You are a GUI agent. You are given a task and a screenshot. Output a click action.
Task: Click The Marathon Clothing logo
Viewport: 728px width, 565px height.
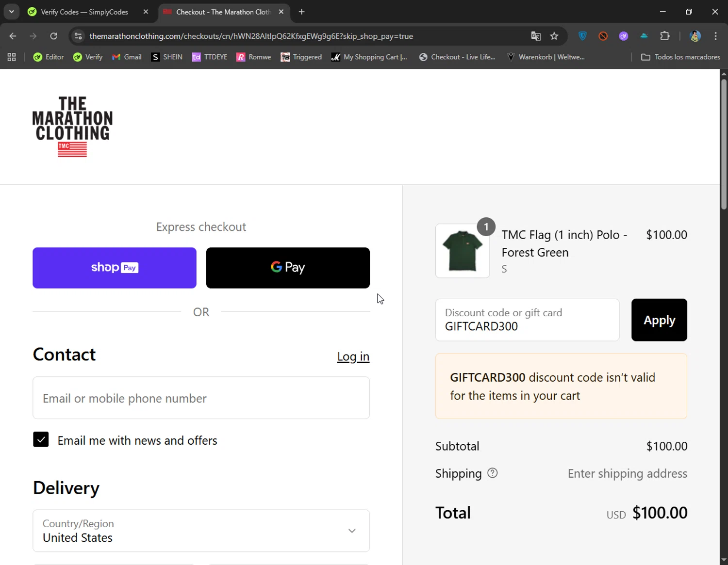point(72,127)
